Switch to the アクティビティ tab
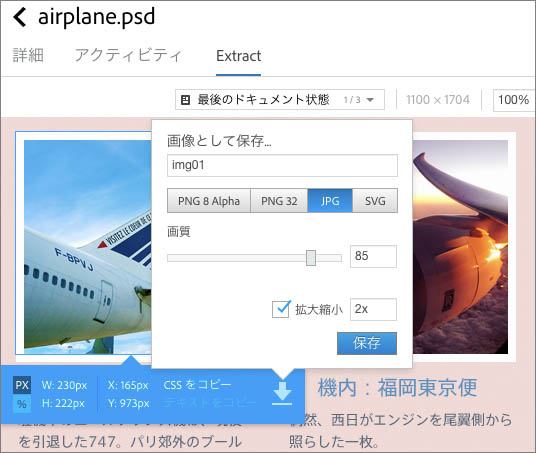This screenshot has width=536, height=453. [x=128, y=55]
